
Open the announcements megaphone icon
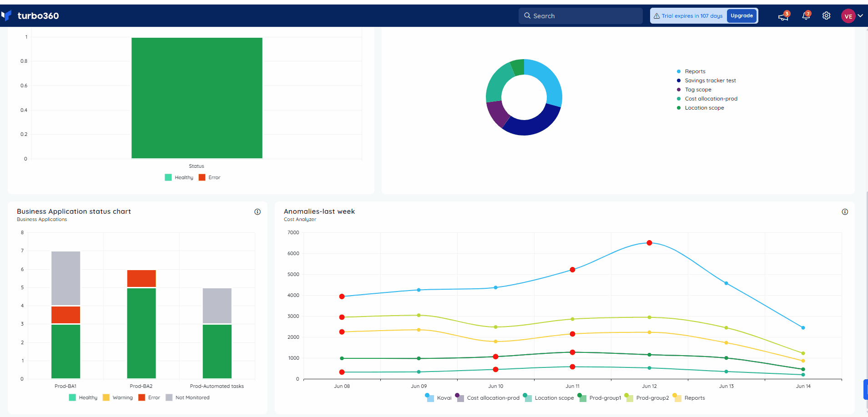783,17
